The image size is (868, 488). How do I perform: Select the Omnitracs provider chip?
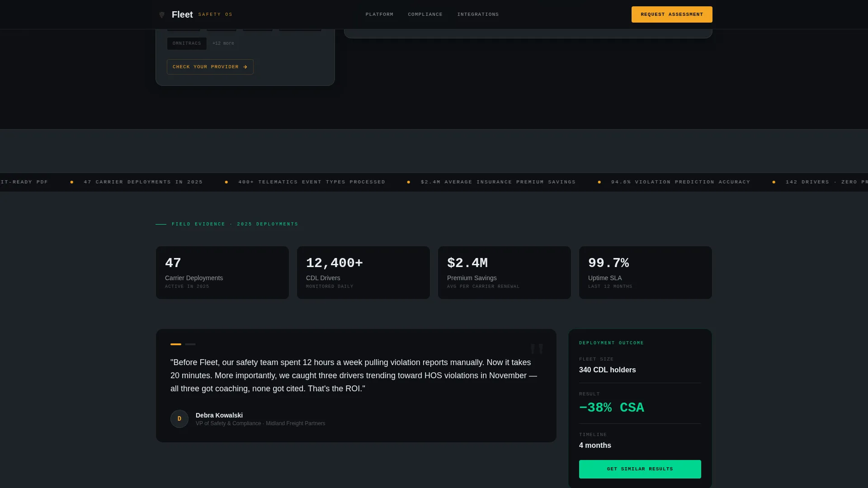(x=187, y=43)
